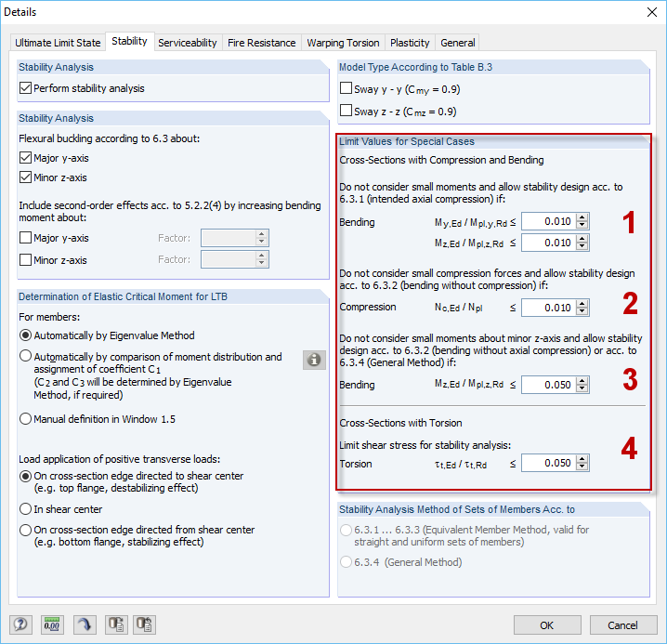Click the Cancel button

click(x=622, y=624)
